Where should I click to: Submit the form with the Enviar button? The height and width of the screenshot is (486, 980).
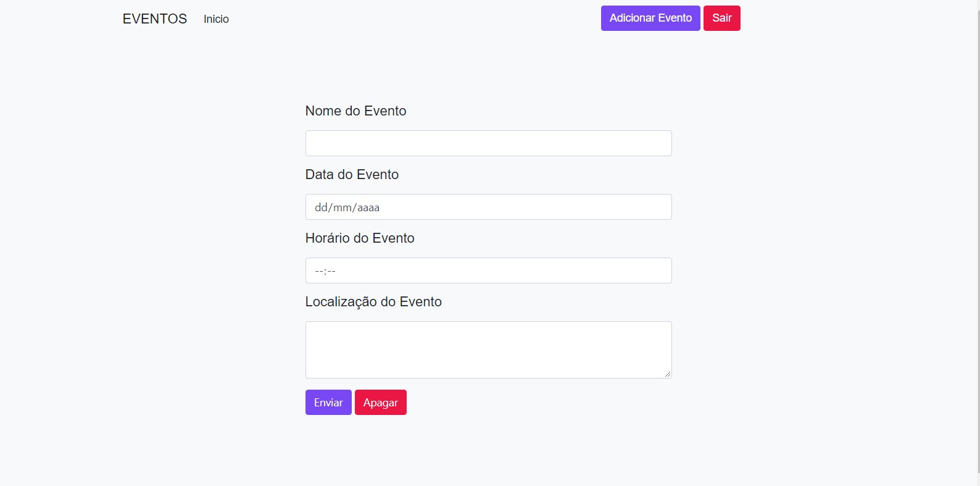[x=328, y=402]
